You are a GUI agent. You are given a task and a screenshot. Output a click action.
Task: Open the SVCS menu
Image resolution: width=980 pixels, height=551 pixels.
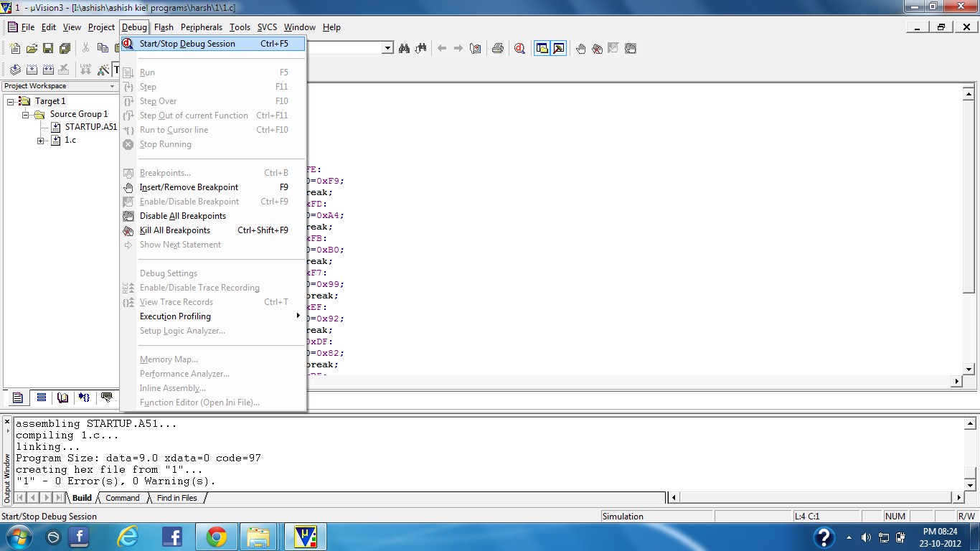(267, 27)
